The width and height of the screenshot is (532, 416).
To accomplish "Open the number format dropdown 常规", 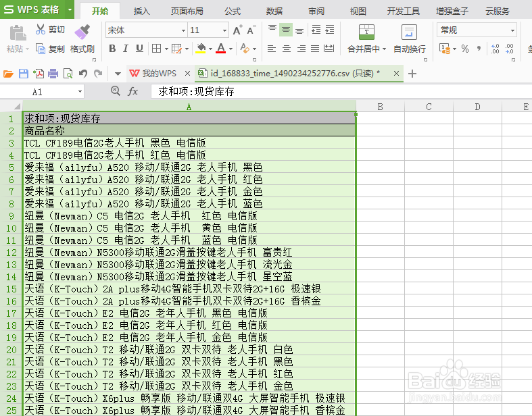I will point(512,30).
